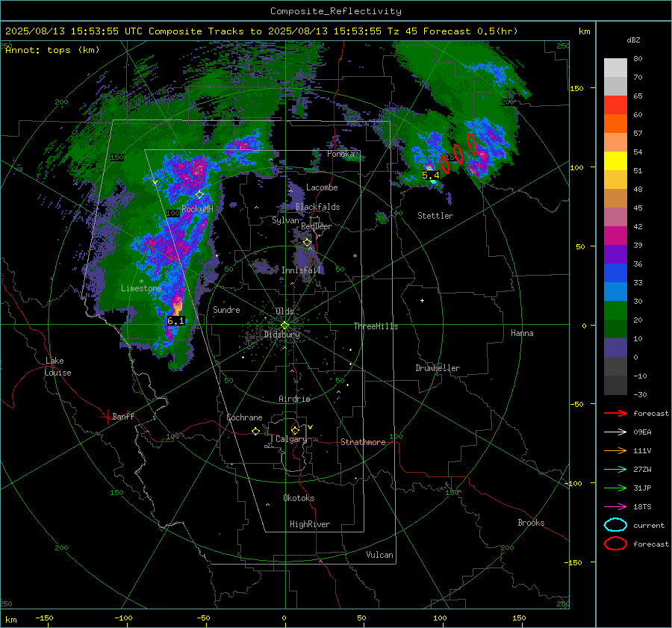This screenshot has width=672, height=628.
Task: Click the 'Annot: tops (km)' annotation text
Action: [x=52, y=50]
